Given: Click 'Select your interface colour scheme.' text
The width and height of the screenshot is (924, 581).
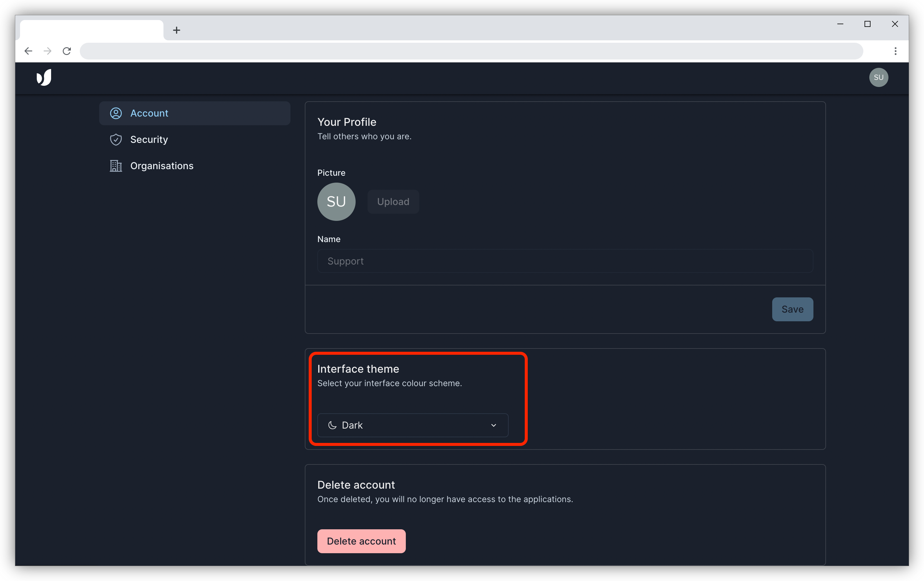Looking at the screenshot, I should 389,383.
